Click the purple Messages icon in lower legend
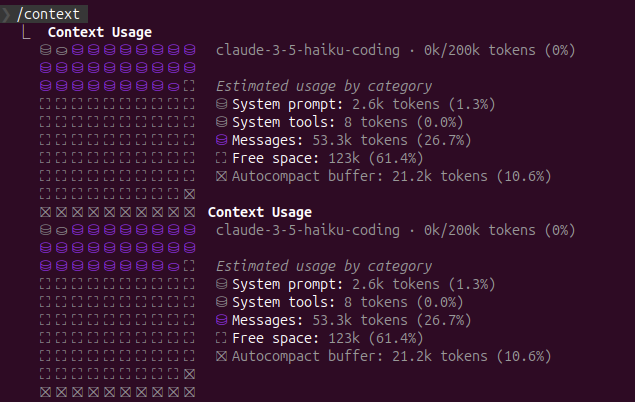This screenshot has width=635, height=402. 222,320
